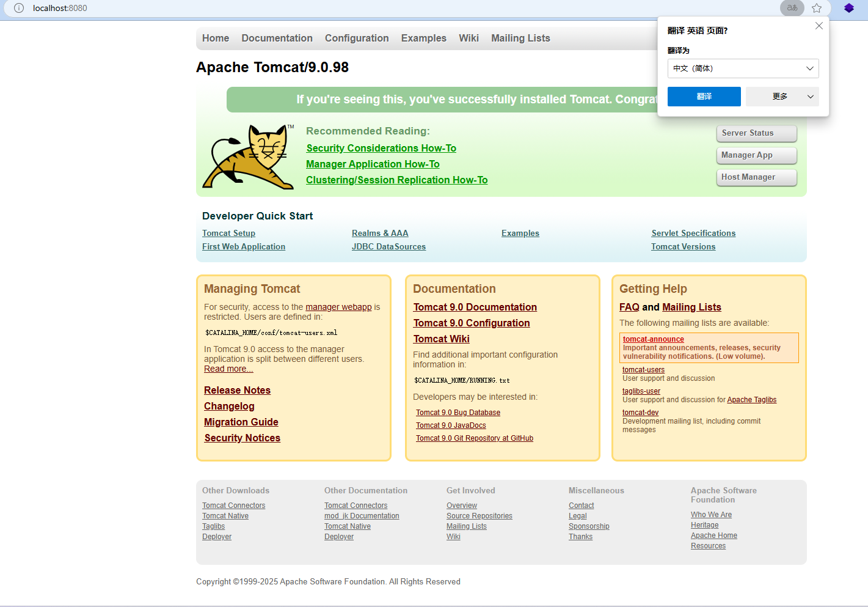Open Source Repositories link
The height and width of the screenshot is (607, 868).
pyautogui.click(x=480, y=516)
